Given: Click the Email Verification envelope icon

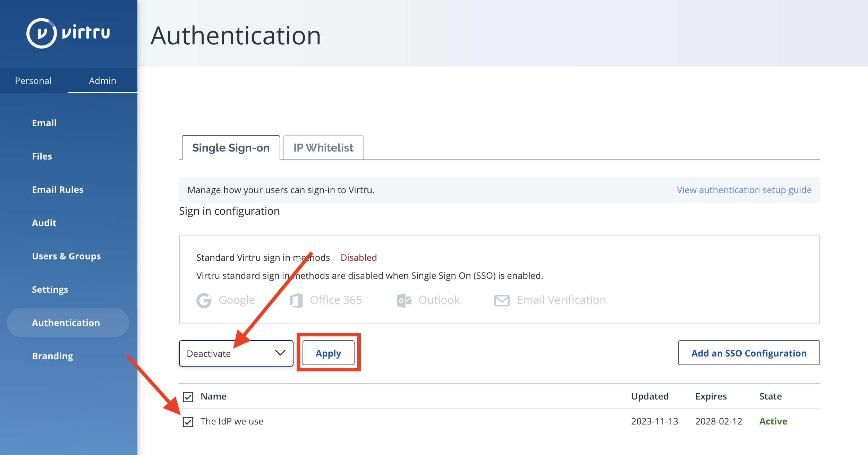Looking at the screenshot, I should 502,300.
